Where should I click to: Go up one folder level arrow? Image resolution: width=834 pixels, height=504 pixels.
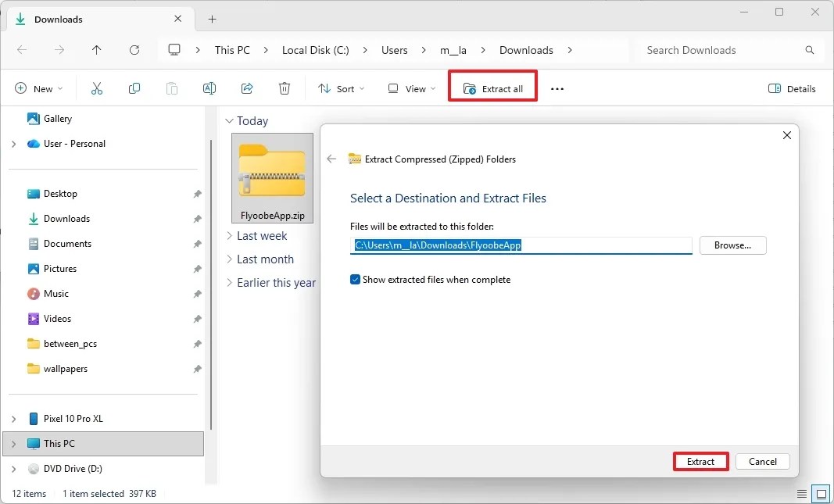point(96,50)
